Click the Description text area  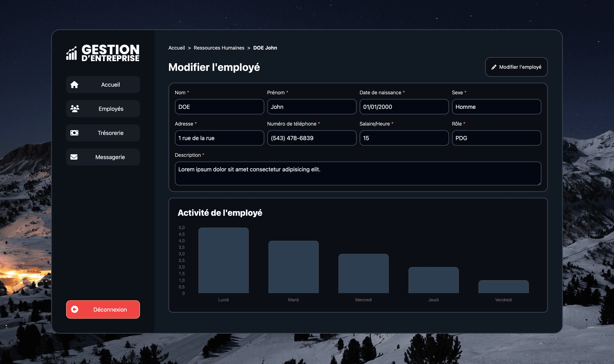(x=358, y=173)
